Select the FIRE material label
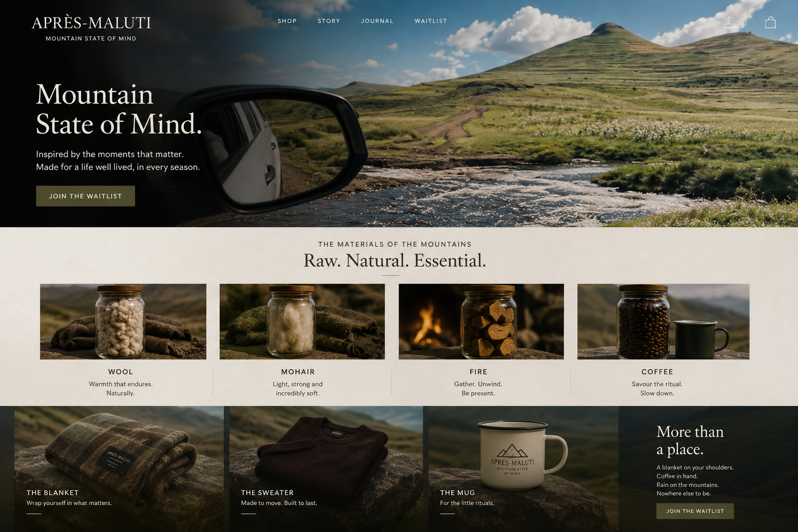This screenshot has width=798, height=532. [x=478, y=372]
